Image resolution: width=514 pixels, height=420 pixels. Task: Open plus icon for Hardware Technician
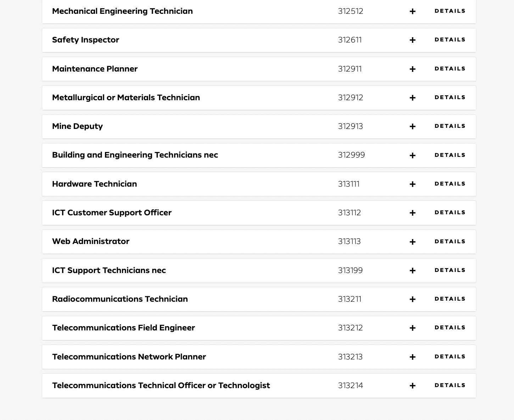(x=412, y=184)
